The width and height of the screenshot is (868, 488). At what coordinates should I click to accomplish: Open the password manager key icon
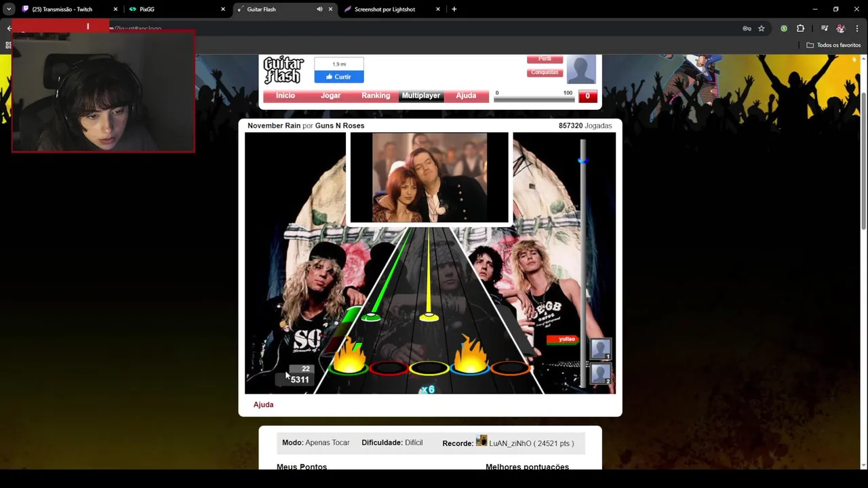point(747,28)
